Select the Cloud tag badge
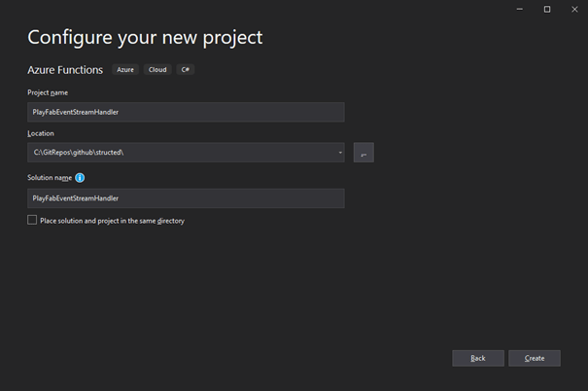Viewport: 588px width, 391px height. coord(157,70)
